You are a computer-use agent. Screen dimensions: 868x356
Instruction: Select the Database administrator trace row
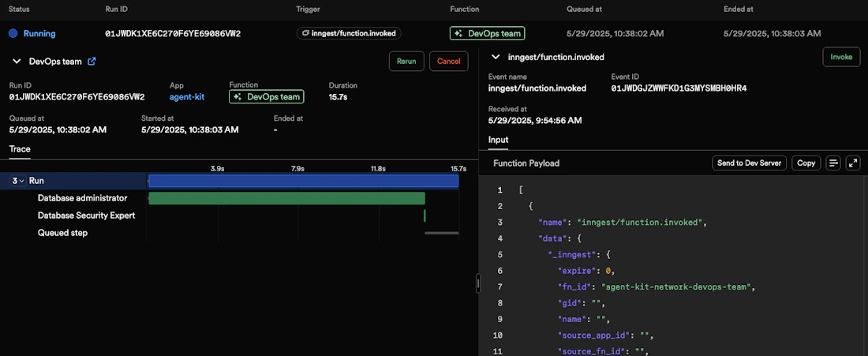point(83,198)
